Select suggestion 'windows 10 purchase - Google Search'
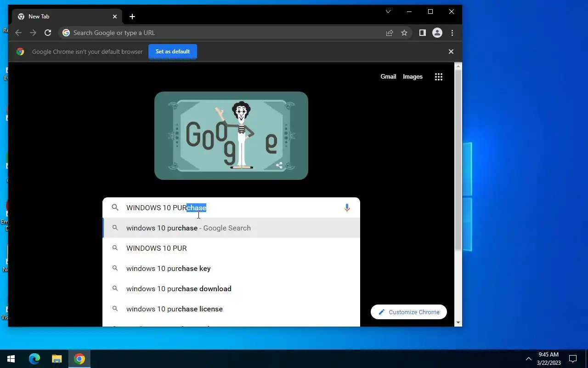Screen dimensions: 588x368 pyautogui.click(x=231, y=228)
